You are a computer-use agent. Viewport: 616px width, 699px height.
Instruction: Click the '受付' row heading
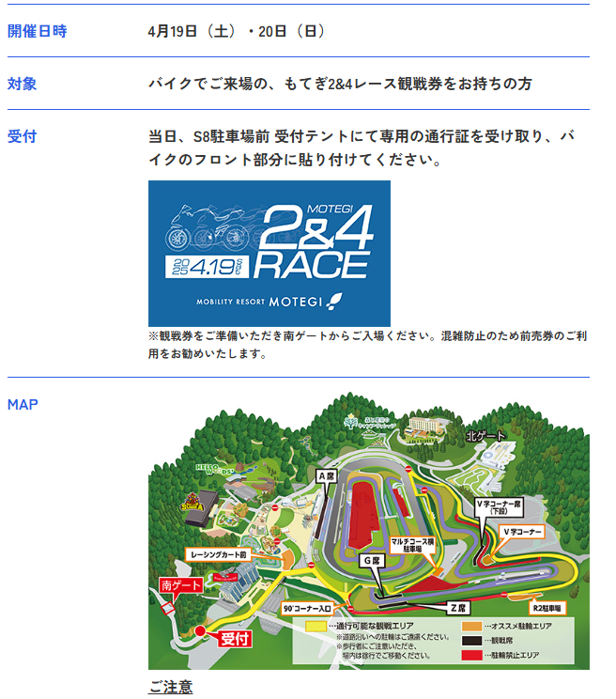[22, 136]
